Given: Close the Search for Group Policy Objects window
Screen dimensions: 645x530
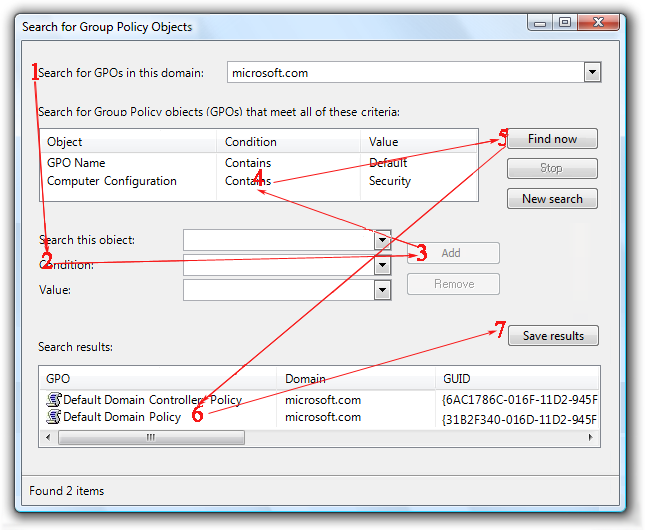Looking at the screenshot, I should [598, 23].
